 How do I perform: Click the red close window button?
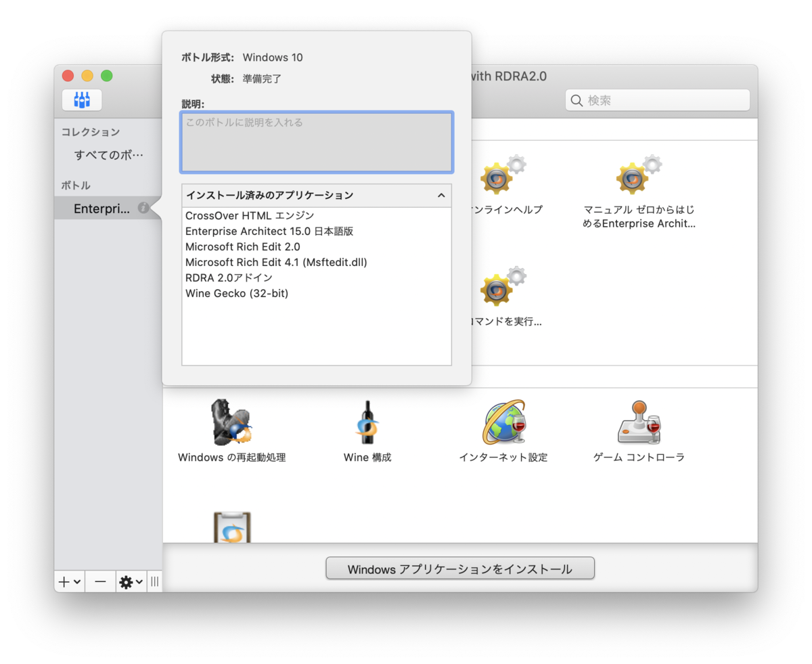click(x=68, y=76)
